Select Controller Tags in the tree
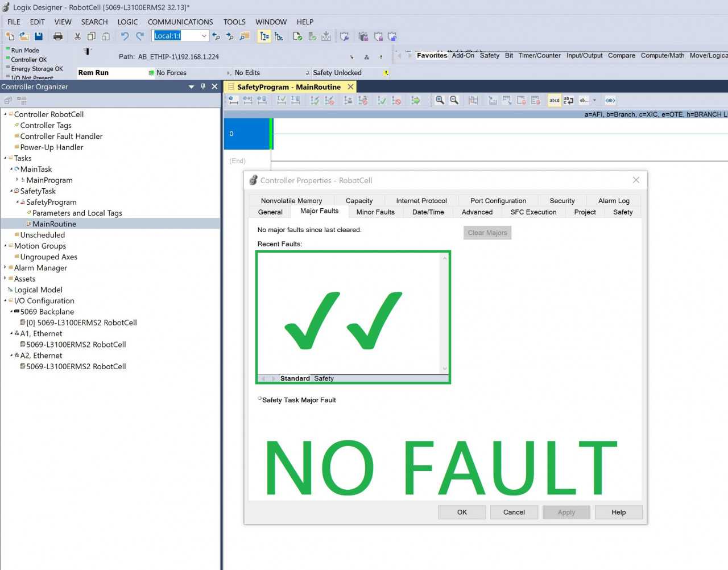This screenshot has height=570, width=728. pos(46,125)
